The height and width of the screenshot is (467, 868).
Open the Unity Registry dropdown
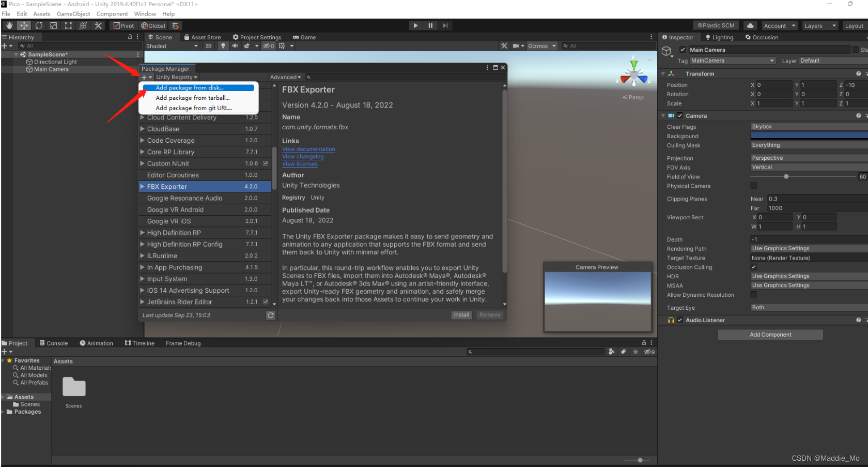[177, 77]
